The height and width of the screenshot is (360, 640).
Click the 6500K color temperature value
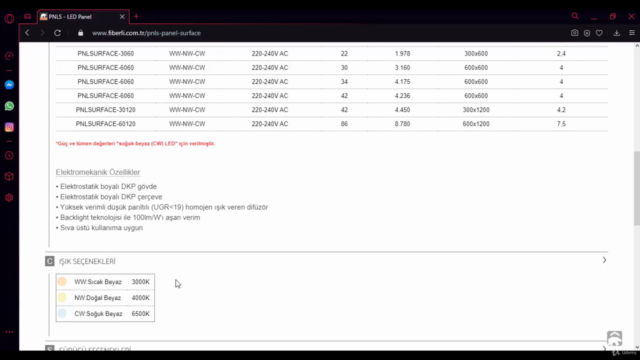click(140, 313)
